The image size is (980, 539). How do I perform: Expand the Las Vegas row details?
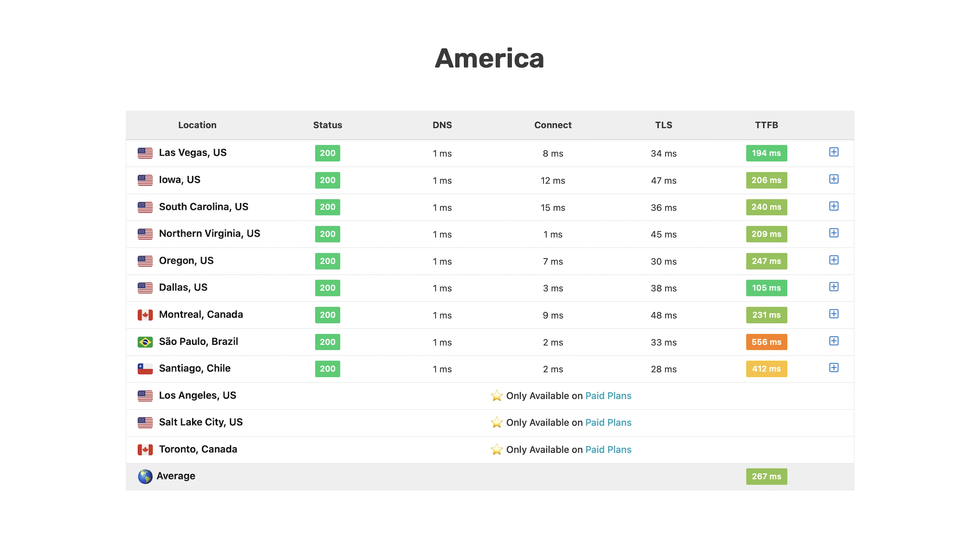[x=834, y=152]
